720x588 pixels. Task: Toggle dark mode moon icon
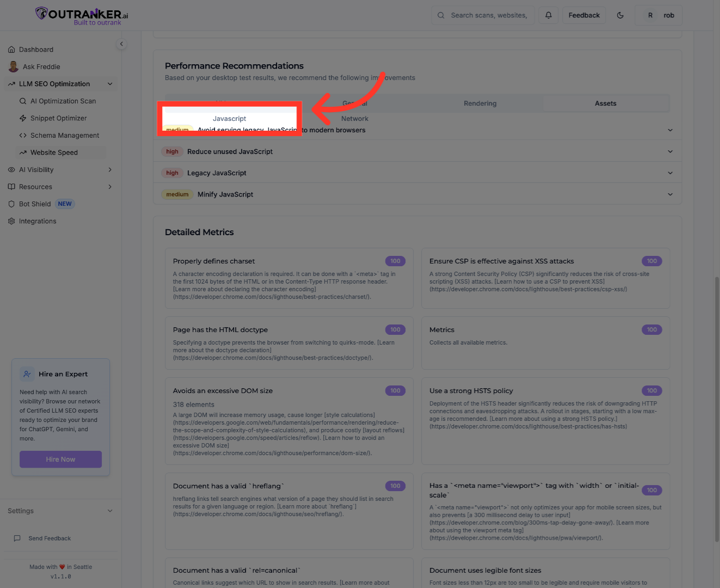pos(620,15)
